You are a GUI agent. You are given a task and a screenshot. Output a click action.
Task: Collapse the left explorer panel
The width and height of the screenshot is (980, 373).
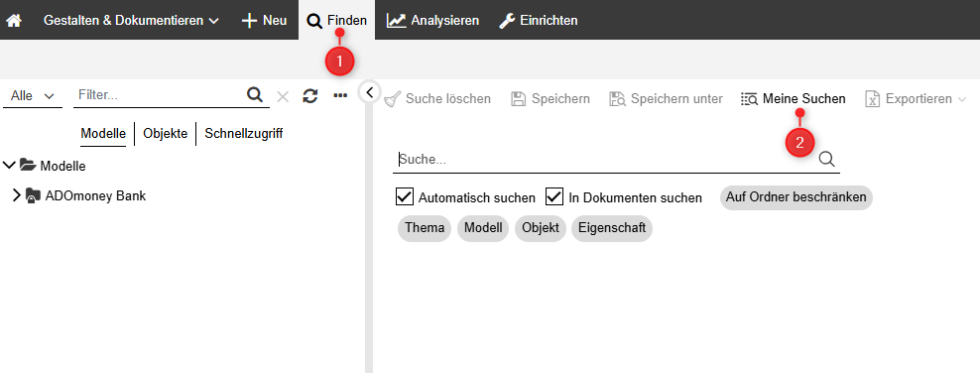[369, 93]
